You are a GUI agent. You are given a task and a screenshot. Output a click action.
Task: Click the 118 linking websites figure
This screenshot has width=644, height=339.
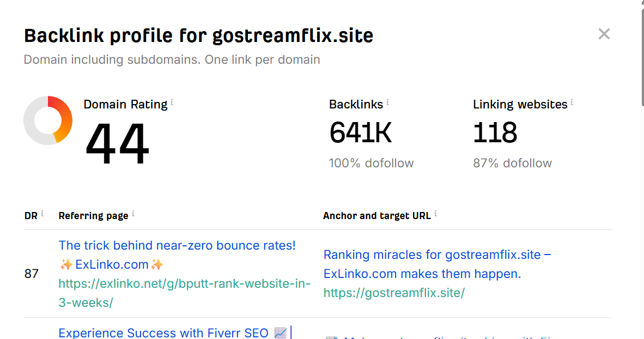(x=495, y=133)
